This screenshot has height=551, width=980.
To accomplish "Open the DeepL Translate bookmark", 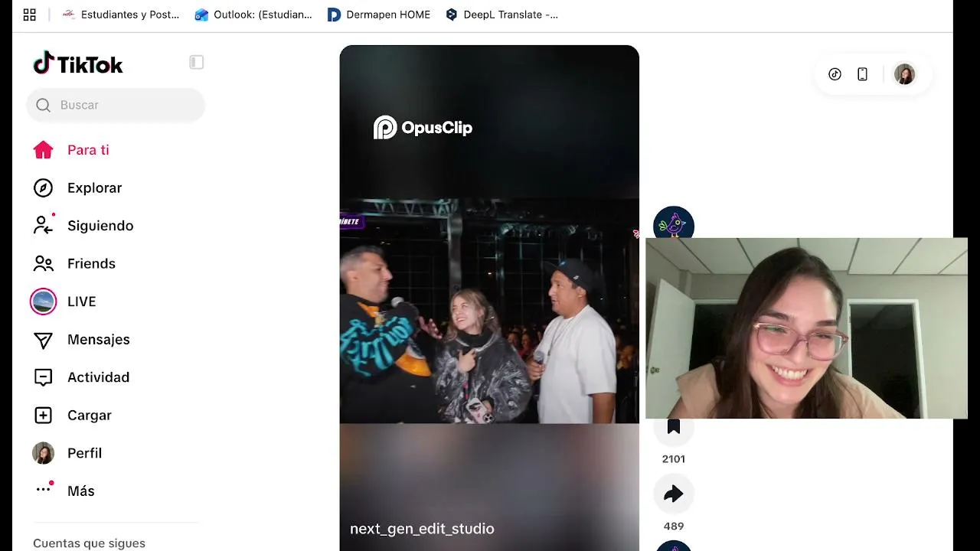I will click(x=501, y=15).
